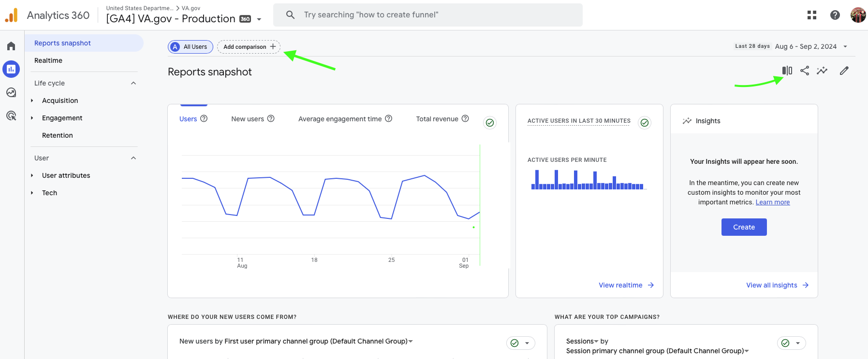
Task: Collapse the Life cycle section
Action: [133, 83]
